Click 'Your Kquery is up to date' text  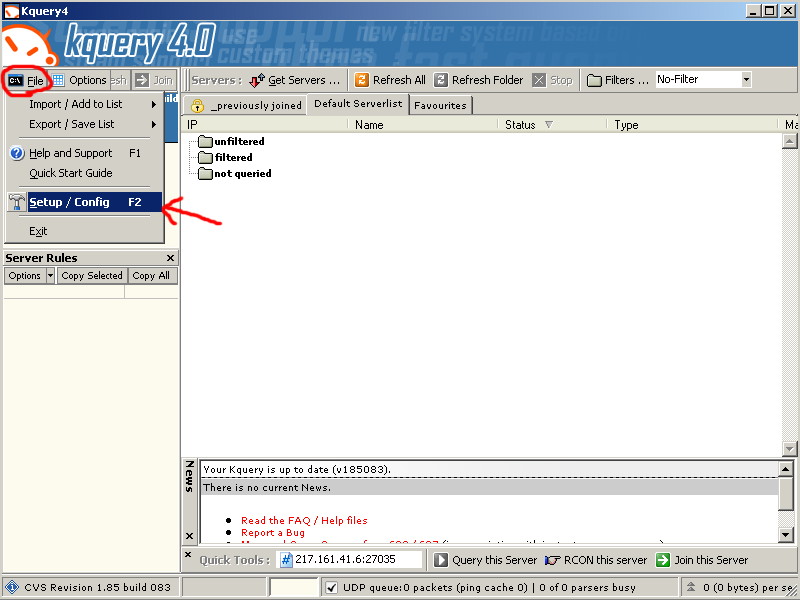pos(297,469)
